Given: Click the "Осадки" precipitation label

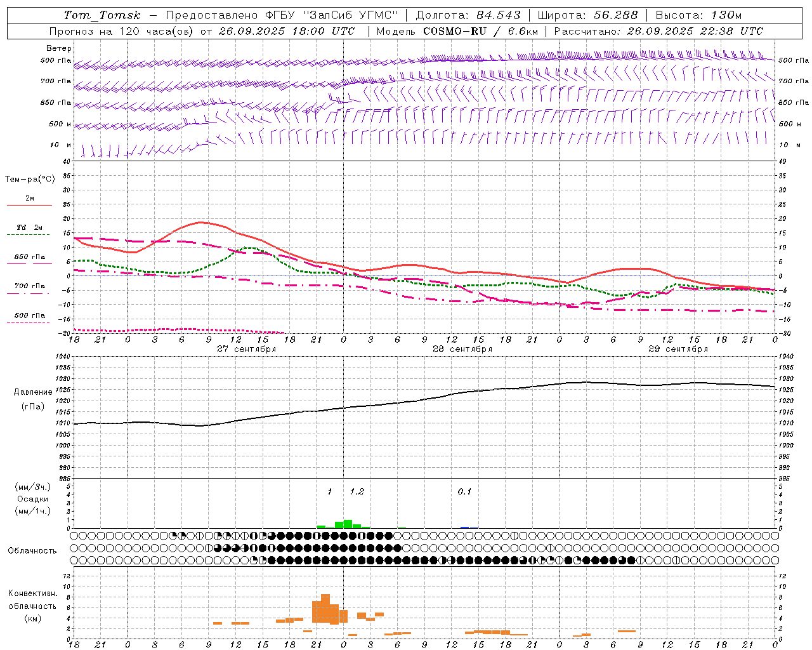Looking at the screenshot, I should [x=32, y=499].
